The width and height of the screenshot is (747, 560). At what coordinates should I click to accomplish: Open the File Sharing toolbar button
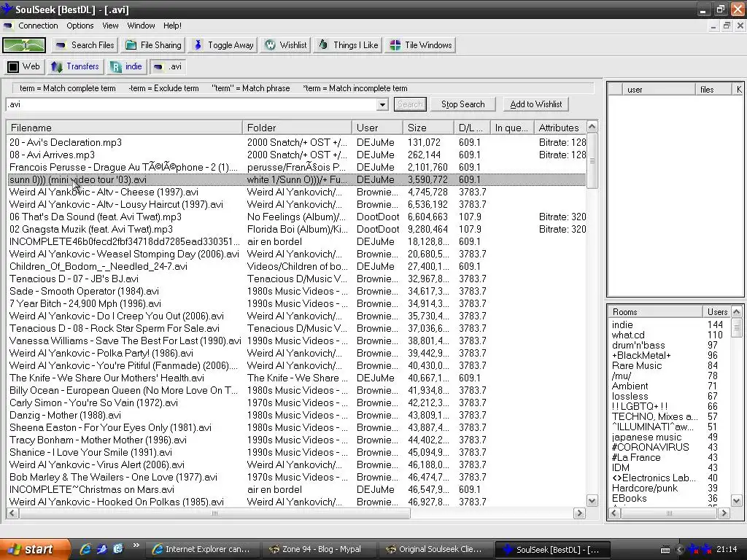pyautogui.click(x=153, y=45)
